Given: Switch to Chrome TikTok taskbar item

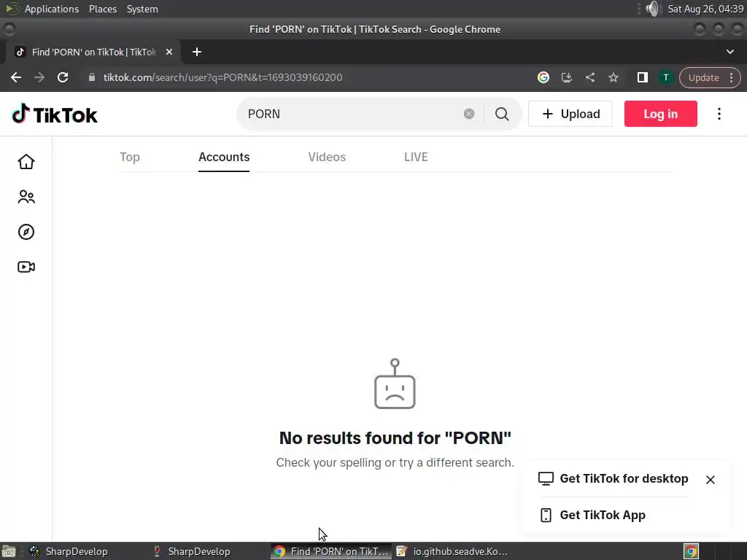Looking at the screenshot, I should 331,551.
